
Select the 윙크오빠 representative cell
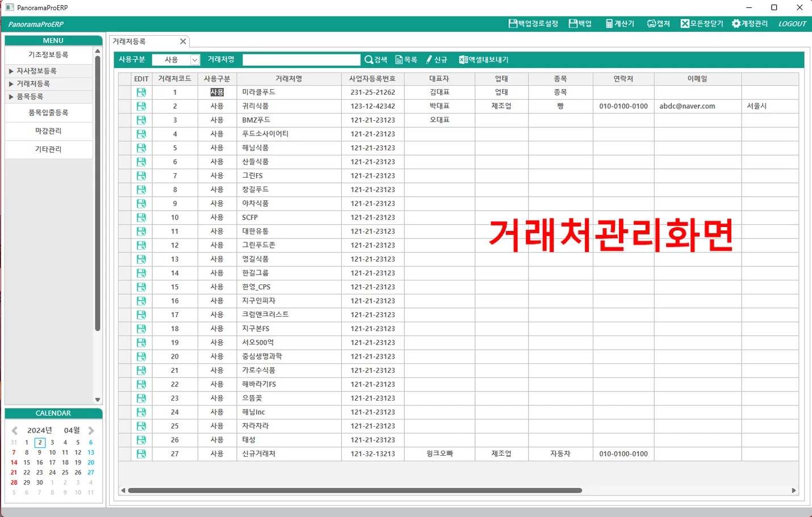[440, 453]
